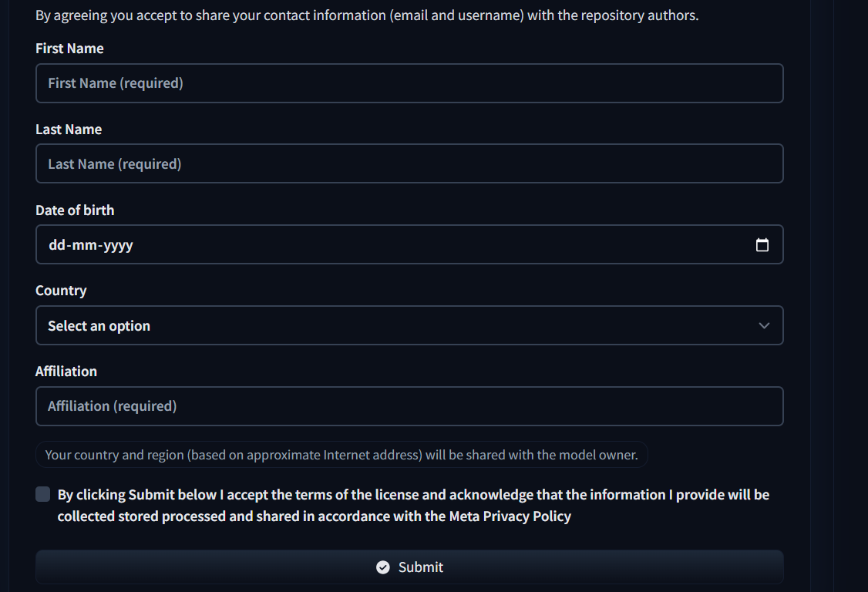Expand the Country chevron arrow

(764, 325)
